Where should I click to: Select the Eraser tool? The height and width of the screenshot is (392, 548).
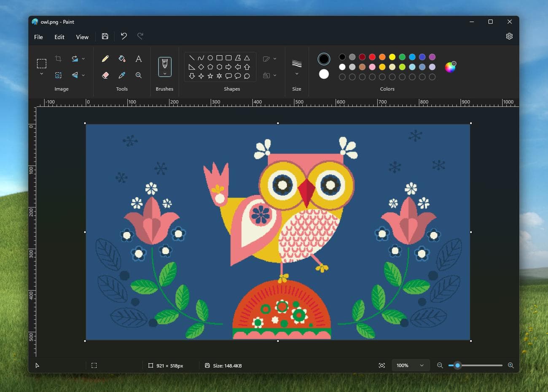105,75
